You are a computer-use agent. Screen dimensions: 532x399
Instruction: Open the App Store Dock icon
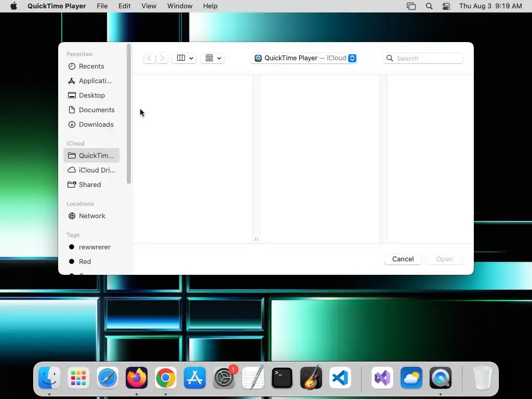[195, 378]
